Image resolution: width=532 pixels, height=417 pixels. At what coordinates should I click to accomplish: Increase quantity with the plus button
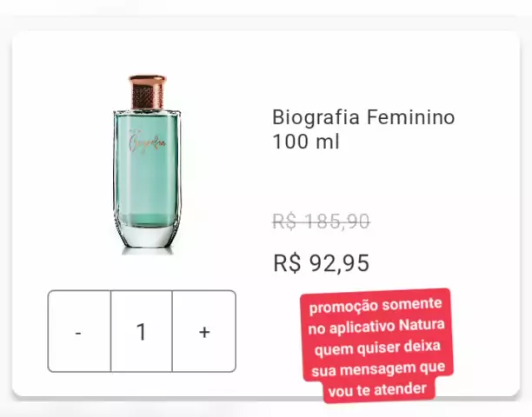tap(204, 331)
